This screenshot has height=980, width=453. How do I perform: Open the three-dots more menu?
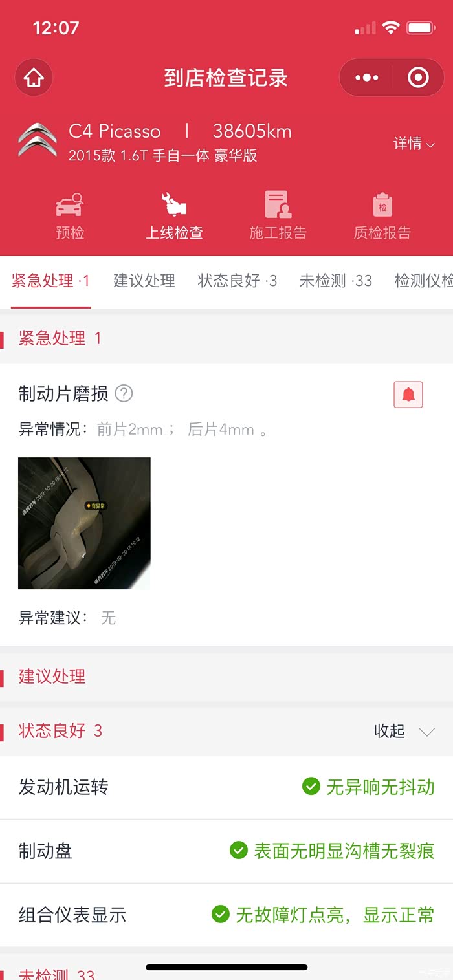(366, 78)
